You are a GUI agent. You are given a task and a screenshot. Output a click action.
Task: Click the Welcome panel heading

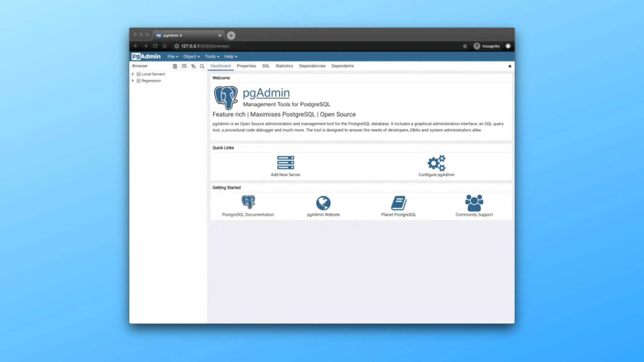pos(221,78)
